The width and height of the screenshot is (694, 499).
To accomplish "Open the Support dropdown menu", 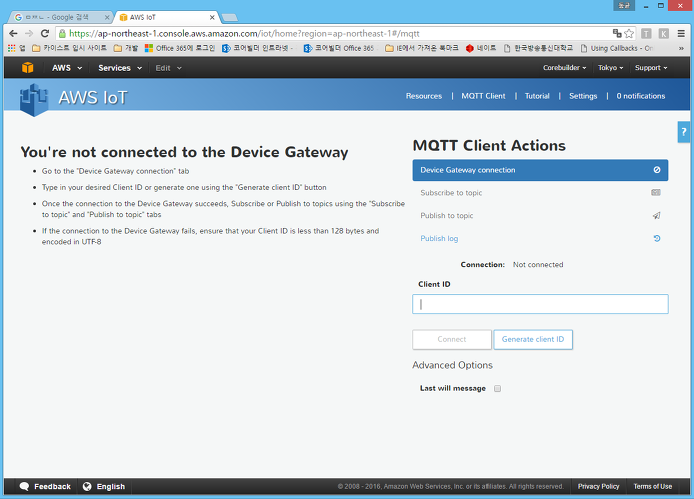I will click(651, 68).
